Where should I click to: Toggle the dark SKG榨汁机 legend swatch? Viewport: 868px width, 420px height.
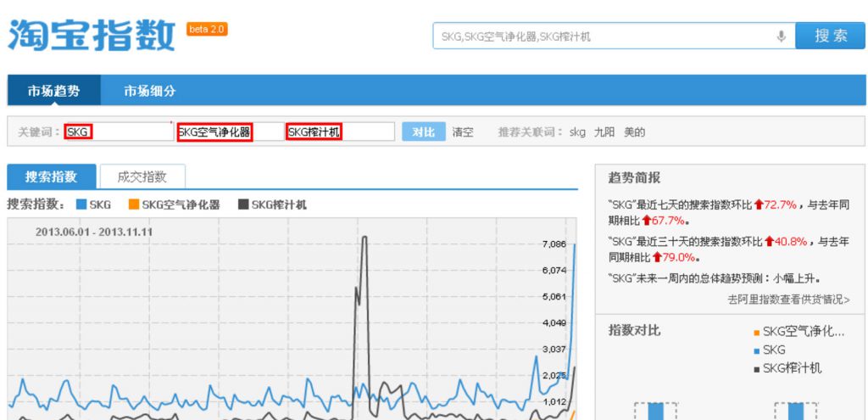tap(243, 205)
